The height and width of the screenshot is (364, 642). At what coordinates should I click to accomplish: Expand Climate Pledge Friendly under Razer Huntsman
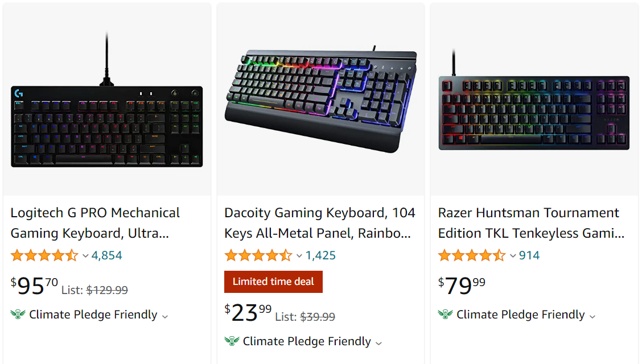(592, 316)
